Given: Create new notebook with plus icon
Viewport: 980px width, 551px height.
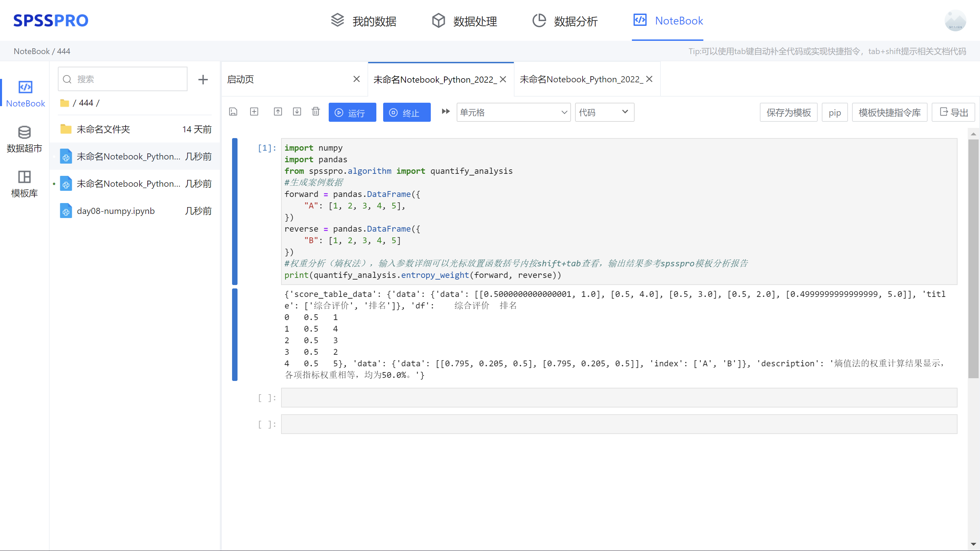Looking at the screenshot, I should click(203, 79).
